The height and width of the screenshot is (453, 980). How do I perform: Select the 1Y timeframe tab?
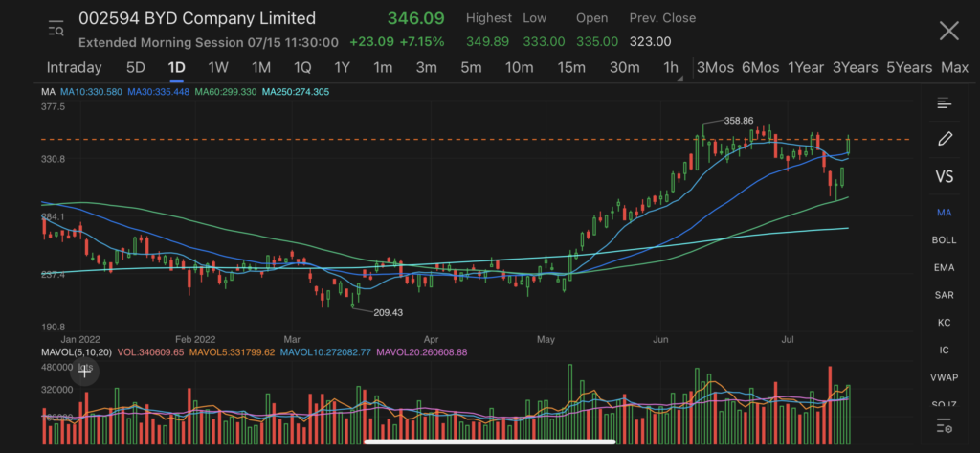point(342,68)
